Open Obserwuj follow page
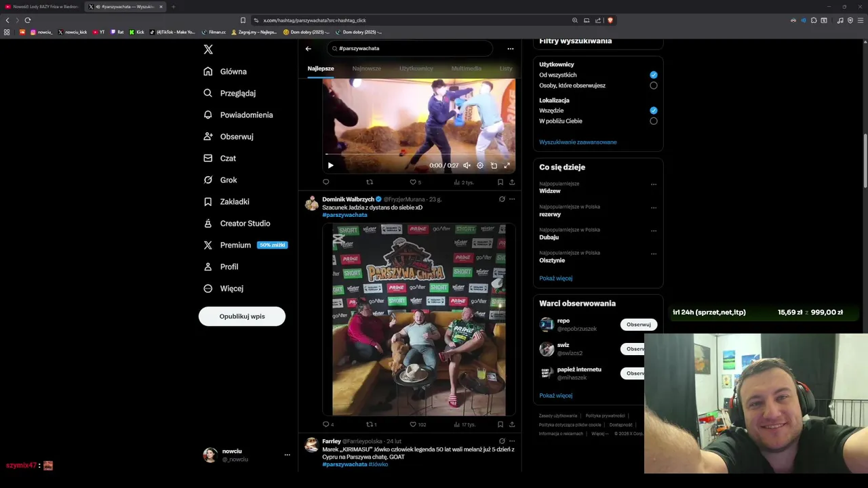Viewport: 868px width, 488px height. pos(229,136)
